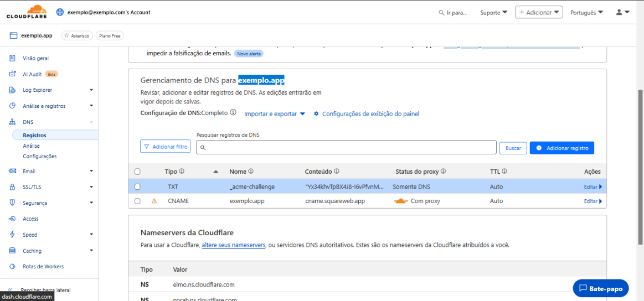Open Access in sidebar

point(31,219)
